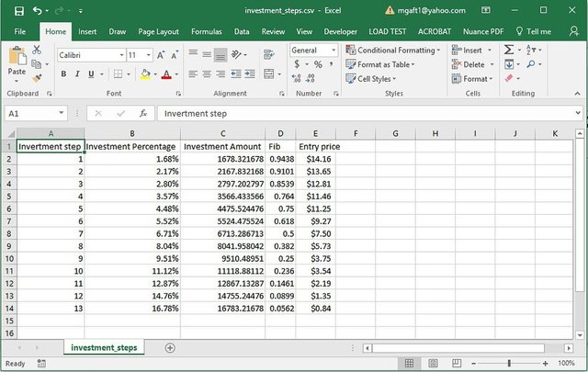Screen dimensions: 588x372
Task: Click the Cut scissors icon
Action: tap(37, 50)
